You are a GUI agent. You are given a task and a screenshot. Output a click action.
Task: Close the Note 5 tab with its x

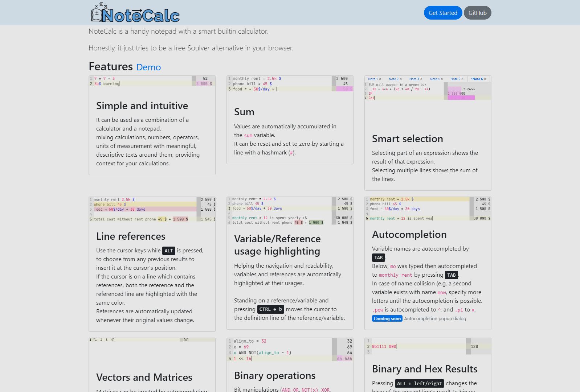(x=462, y=79)
